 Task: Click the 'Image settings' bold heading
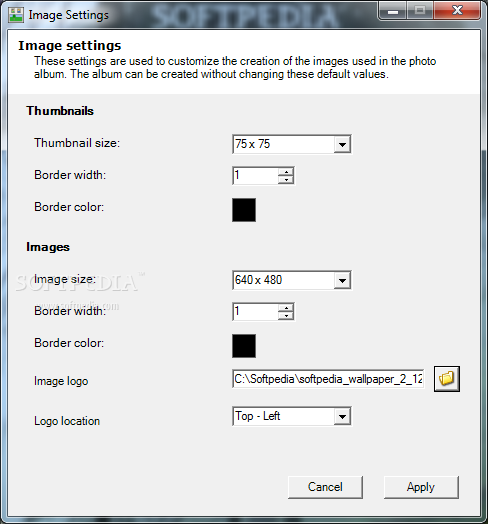70,45
